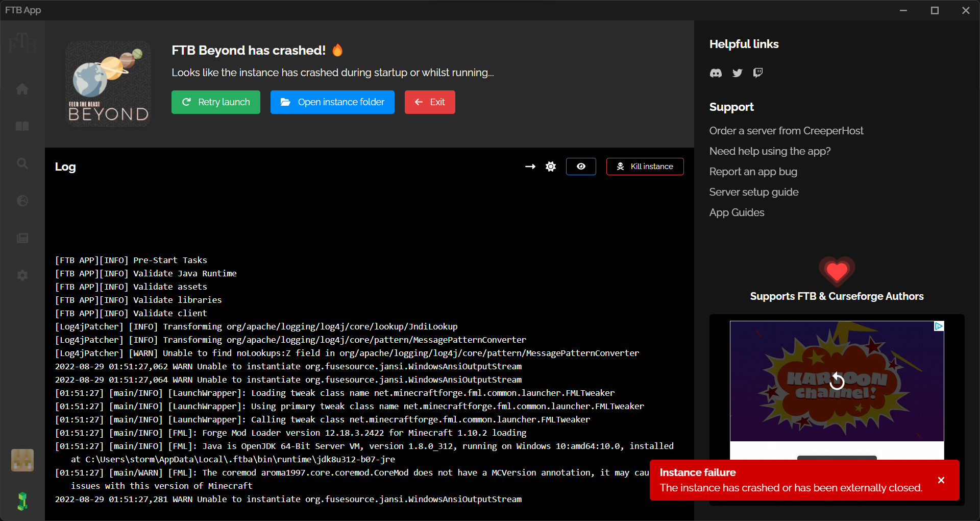
Task: Open the Discord link icon
Action: 716,73
